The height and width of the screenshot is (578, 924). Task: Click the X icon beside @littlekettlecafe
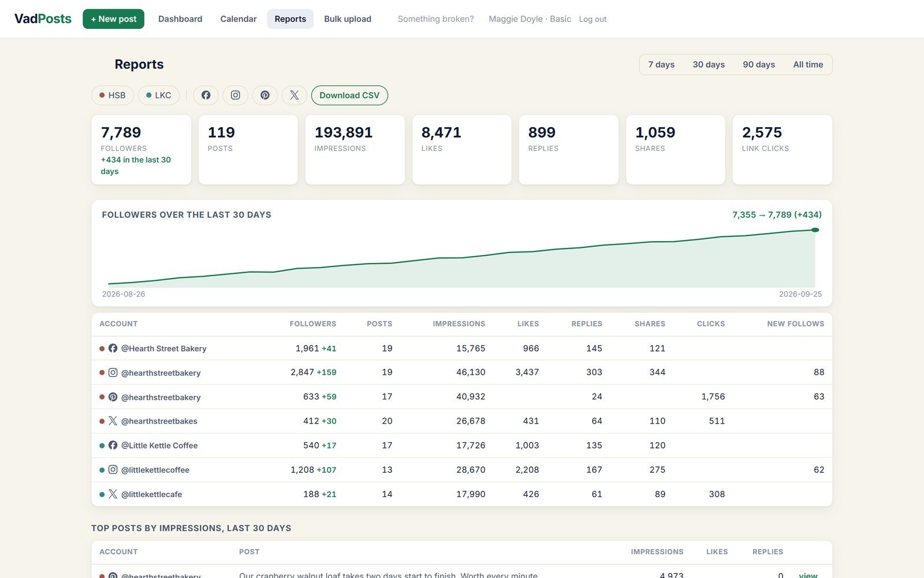[x=113, y=494]
